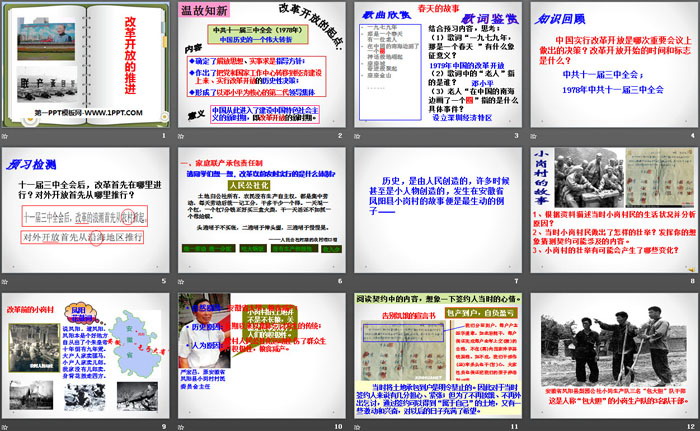Click slide number 2 label
The height and width of the screenshot is (431, 700).
(340, 135)
